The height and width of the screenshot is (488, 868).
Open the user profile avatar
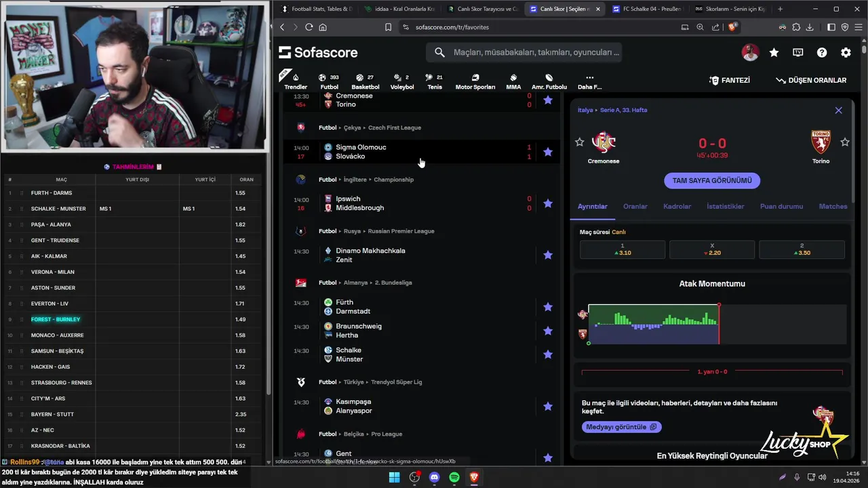[750, 52]
